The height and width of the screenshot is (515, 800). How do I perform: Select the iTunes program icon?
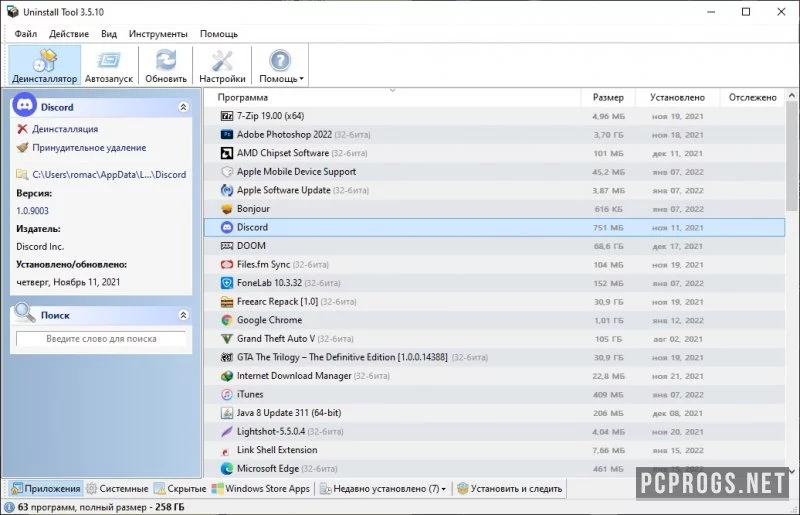tap(227, 394)
